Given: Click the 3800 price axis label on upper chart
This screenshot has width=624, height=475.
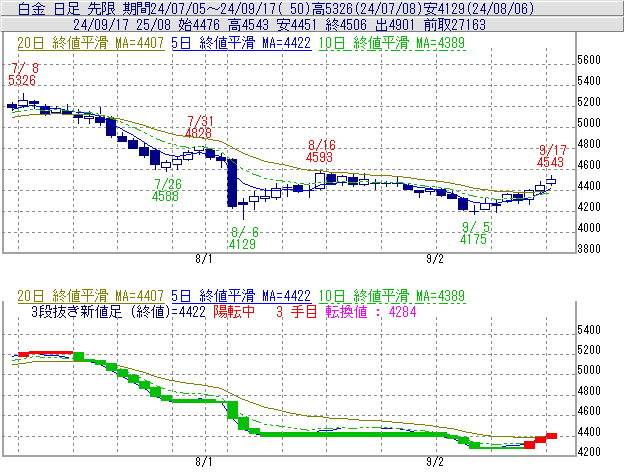Looking at the screenshot, I should (589, 249).
